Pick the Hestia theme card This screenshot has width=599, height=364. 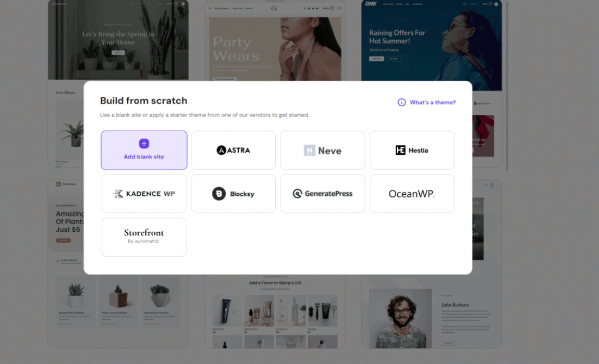tap(412, 150)
